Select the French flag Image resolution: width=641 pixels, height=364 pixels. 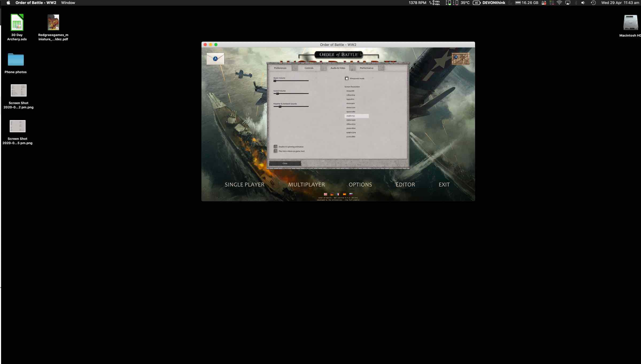click(338, 194)
